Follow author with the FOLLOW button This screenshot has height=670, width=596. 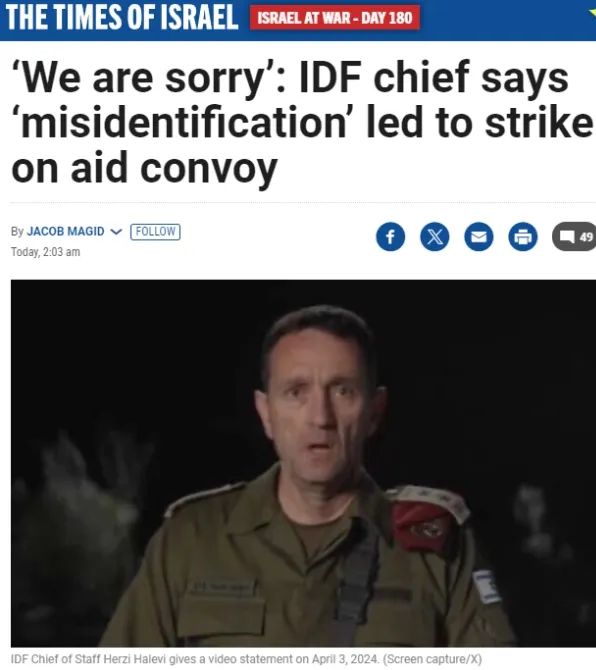click(x=155, y=232)
